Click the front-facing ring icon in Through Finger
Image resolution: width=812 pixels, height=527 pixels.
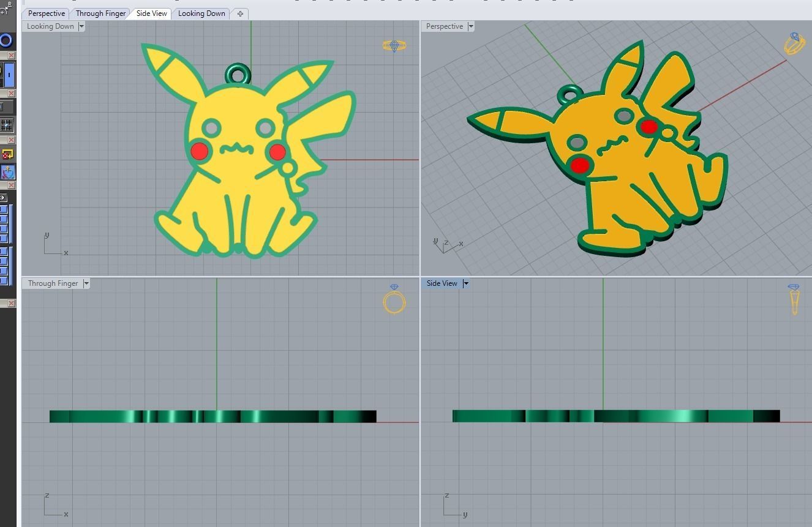(x=394, y=299)
